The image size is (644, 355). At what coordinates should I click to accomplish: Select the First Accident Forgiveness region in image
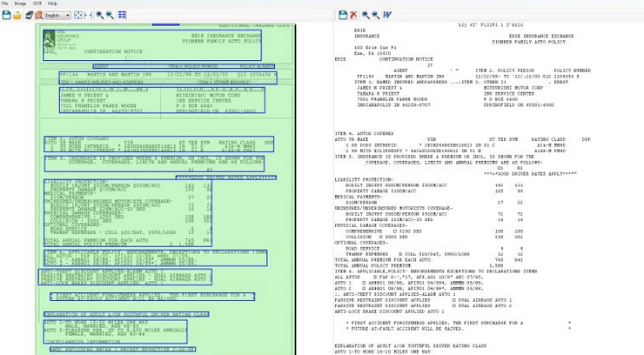152,297
